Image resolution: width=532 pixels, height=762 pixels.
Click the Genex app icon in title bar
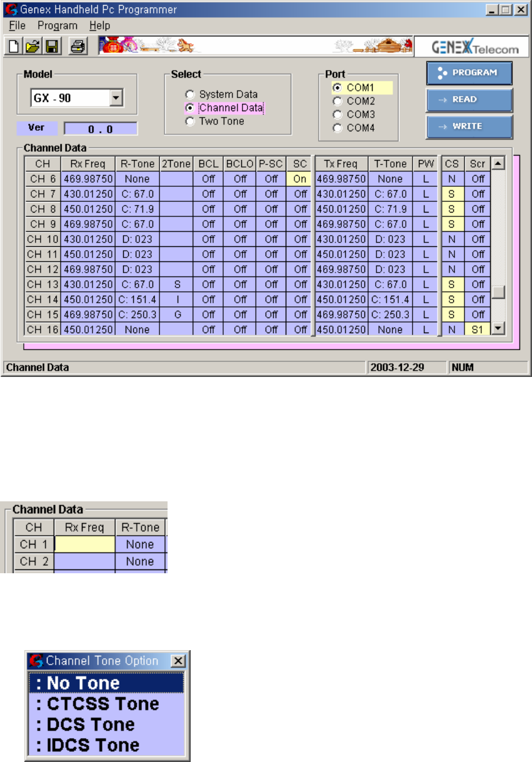pos(11,10)
